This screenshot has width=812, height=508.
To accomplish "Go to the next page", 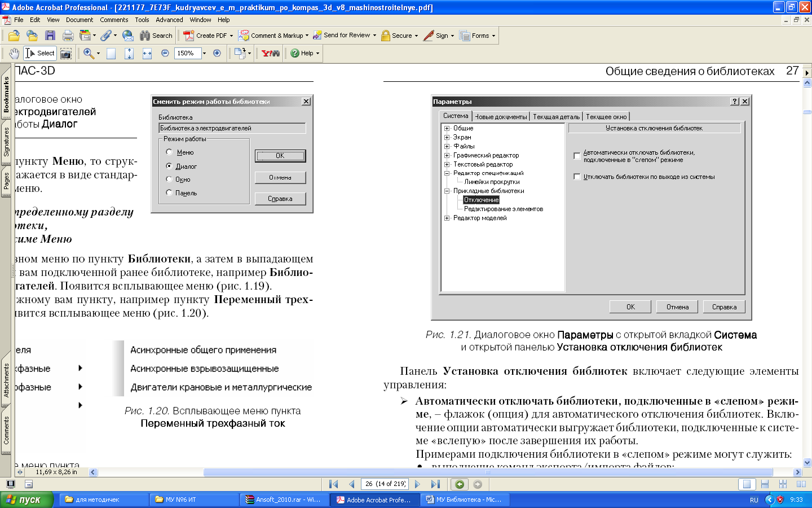I will click(x=417, y=484).
